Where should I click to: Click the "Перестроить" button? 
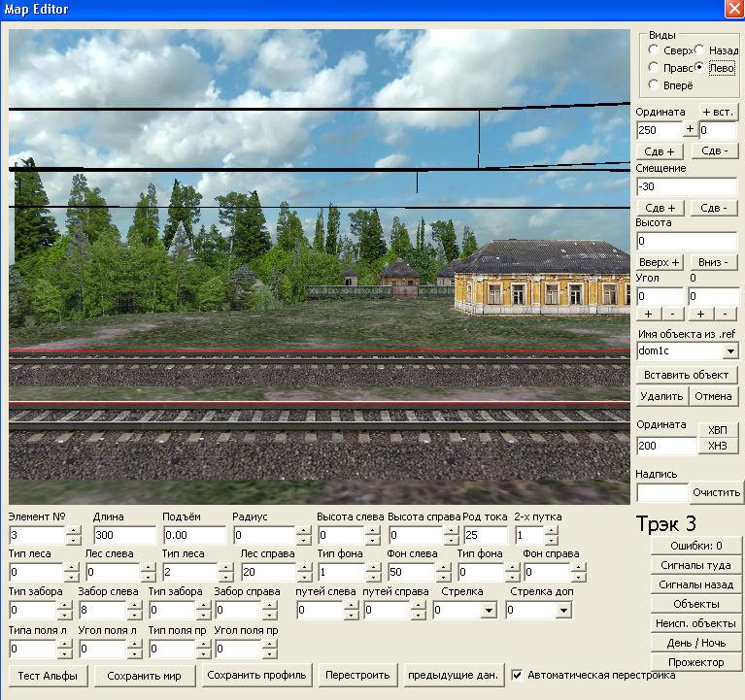pos(358,675)
